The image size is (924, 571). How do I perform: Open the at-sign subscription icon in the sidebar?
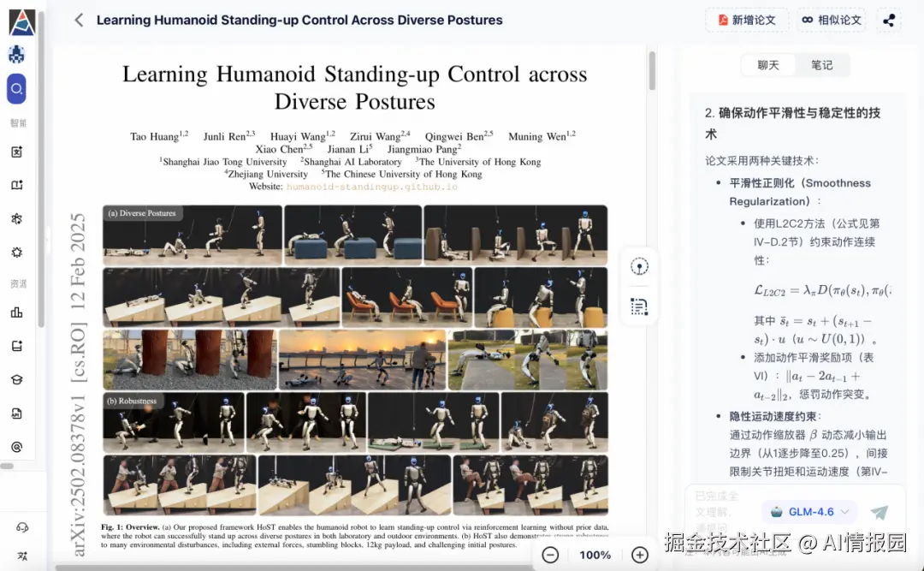coord(16,447)
